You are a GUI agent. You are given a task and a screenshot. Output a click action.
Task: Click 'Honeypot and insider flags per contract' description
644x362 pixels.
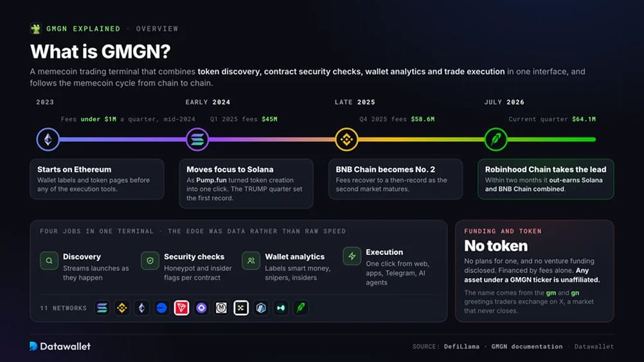point(198,273)
